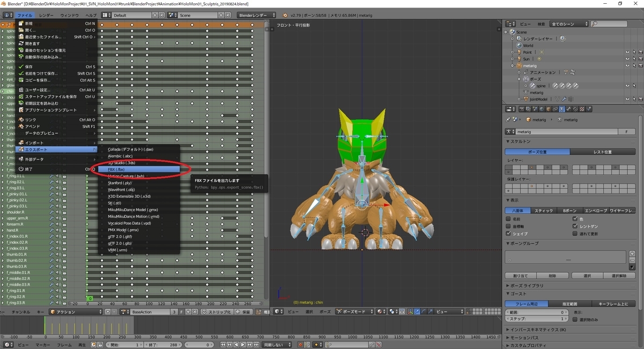Image resolution: width=644 pixels, height=349 pixels.
Task: Toggle visibility eye for Point lamp
Action: (x=627, y=52)
